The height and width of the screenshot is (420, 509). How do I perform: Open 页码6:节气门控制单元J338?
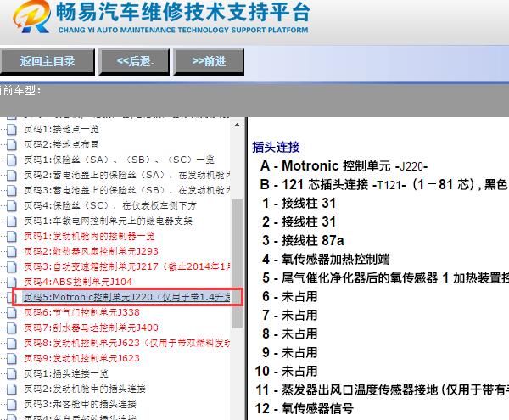pyautogui.click(x=81, y=312)
